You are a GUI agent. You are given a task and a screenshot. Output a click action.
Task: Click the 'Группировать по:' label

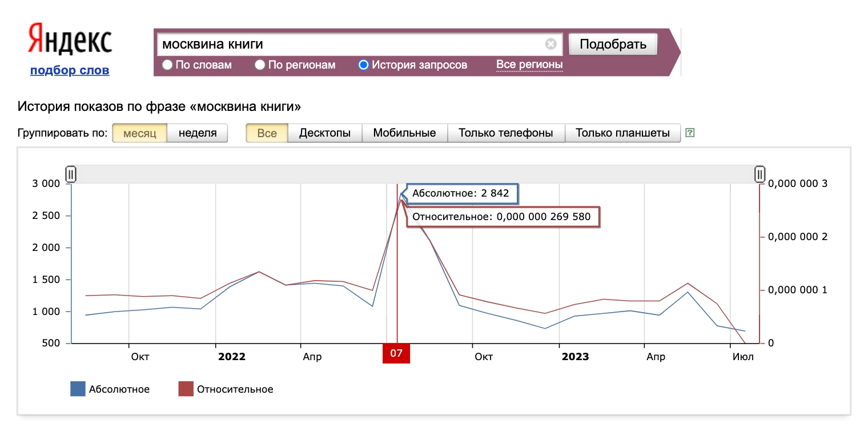coord(62,133)
